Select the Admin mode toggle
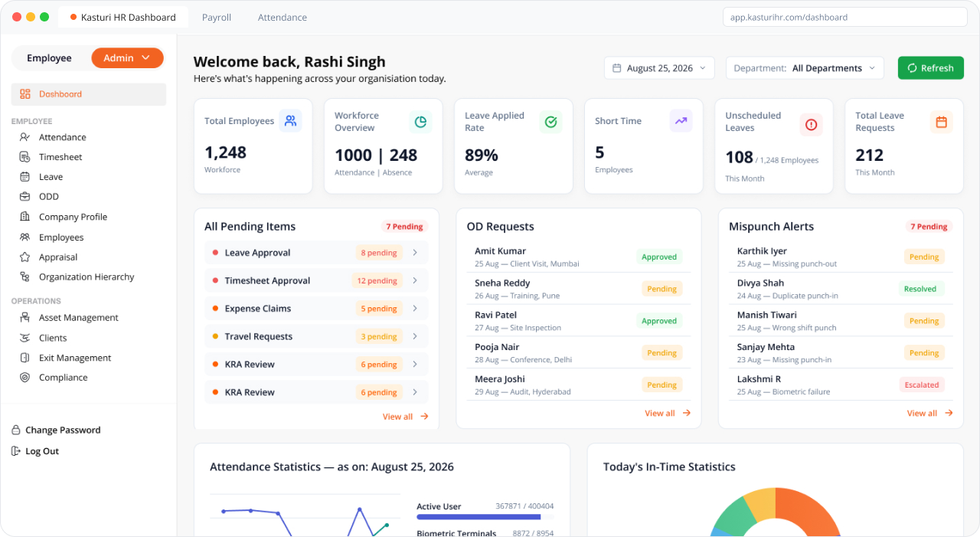This screenshot has height=537, width=980. coord(127,58)
